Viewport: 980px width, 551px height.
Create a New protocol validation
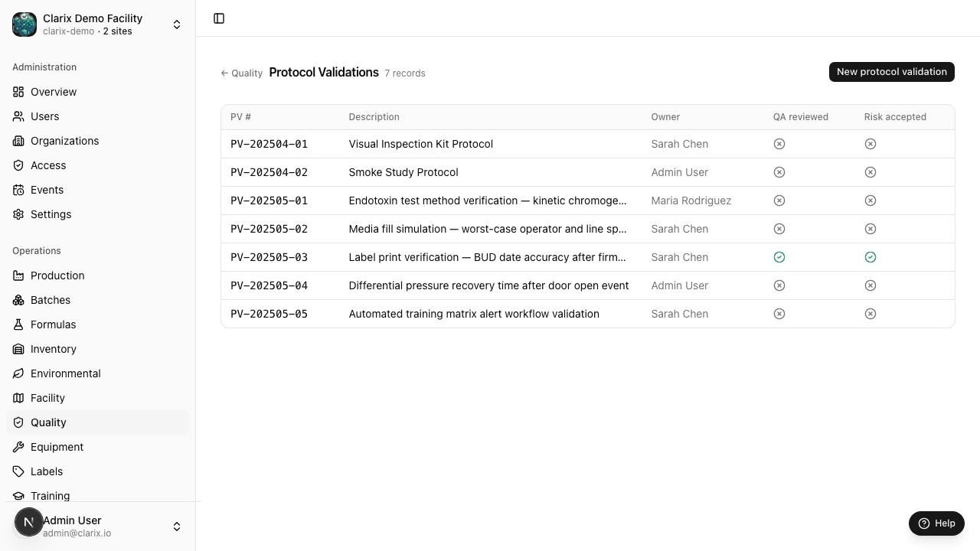coord(892,72)
